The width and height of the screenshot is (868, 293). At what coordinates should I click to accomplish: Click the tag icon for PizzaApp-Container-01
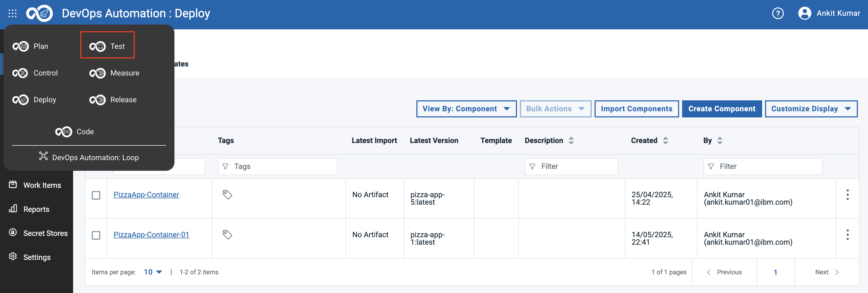(228, 234)
